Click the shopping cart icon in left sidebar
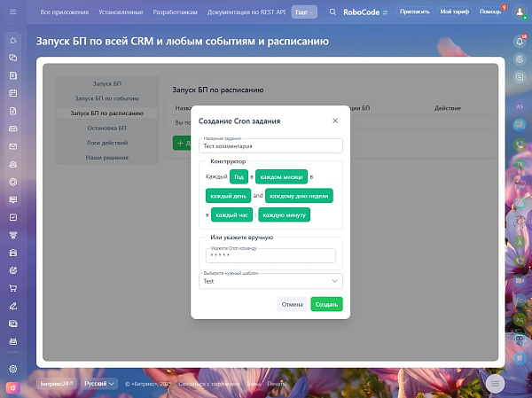 click(x=12, y=288)
